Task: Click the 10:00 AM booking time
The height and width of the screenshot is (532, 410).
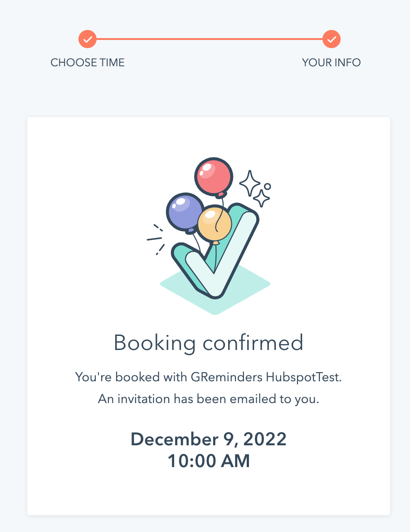Action: (208, 461)
